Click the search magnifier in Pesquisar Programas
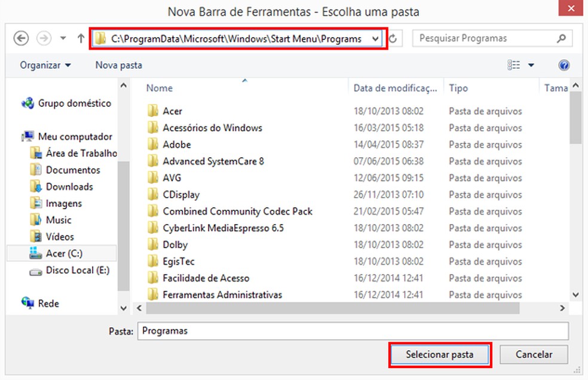Screen dimensions: 588x380 [x=561, y=38]
